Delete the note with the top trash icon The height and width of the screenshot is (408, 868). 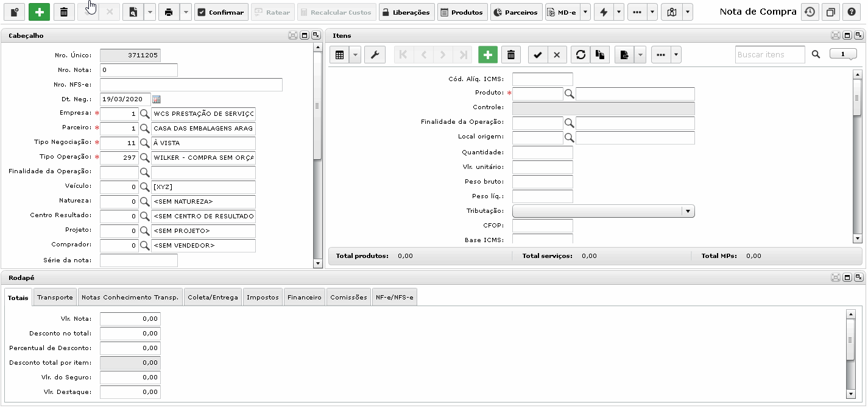[64, 12]
